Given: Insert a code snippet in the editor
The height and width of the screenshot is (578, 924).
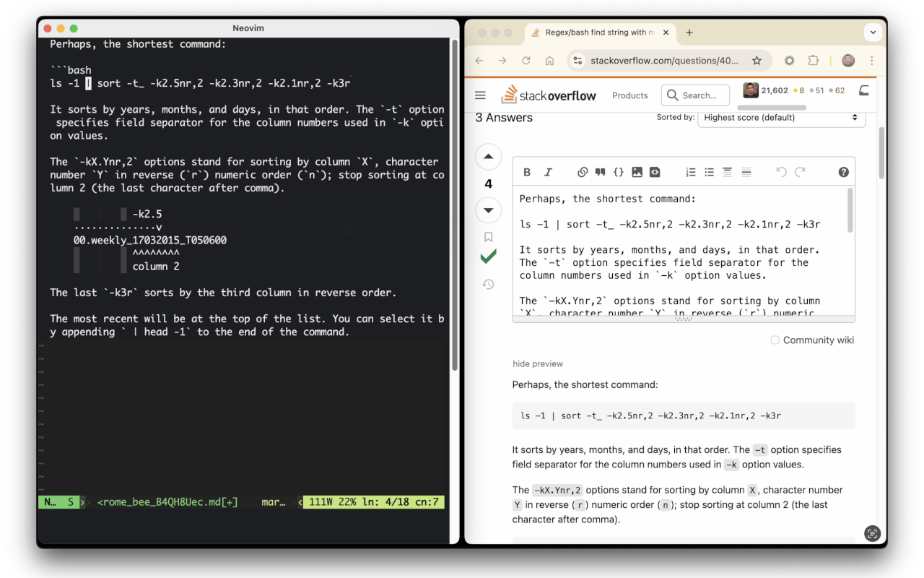Looking at the screenshot, I should tap(655, 172).
